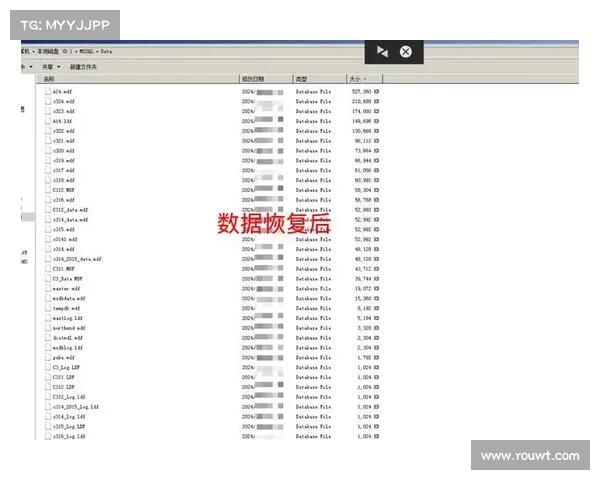Click the 新建文件夹 toolbar button

[83, 67]
